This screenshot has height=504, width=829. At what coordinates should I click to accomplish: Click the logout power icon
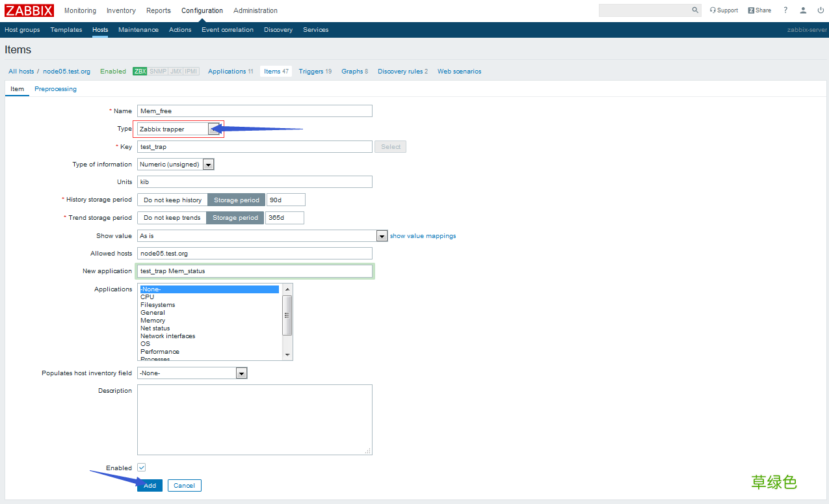coord(821,10)
